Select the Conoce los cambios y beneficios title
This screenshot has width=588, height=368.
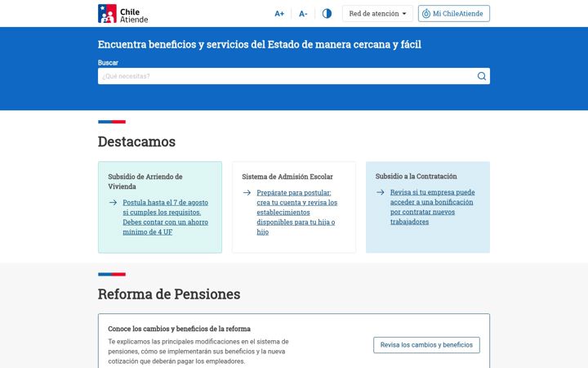[179, 329]
